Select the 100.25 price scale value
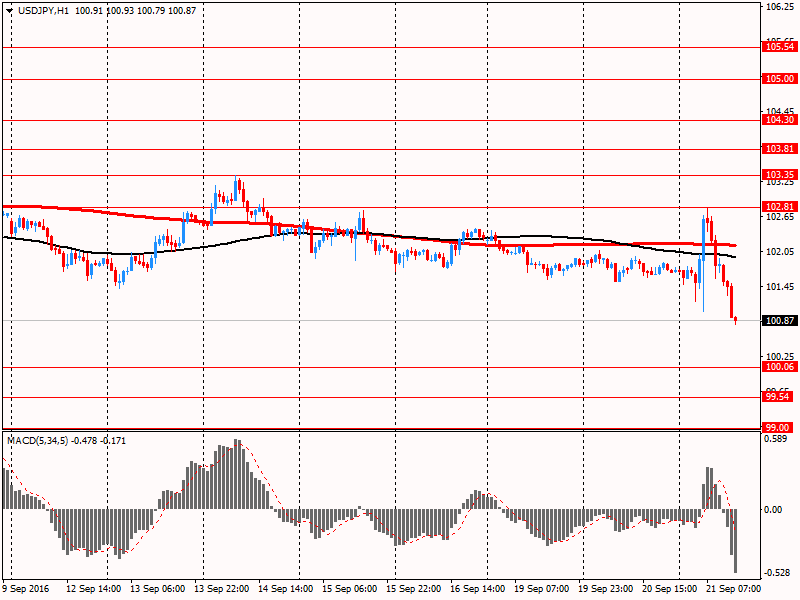This screenshot has width=800, height=600. pyautogui.click(x=780, y=357)
